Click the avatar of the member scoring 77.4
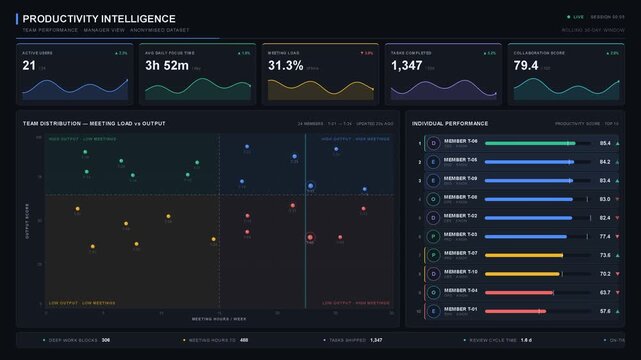The width and height of the screenshot is (641, 360). pyautogui.click(x=433, y=237)
